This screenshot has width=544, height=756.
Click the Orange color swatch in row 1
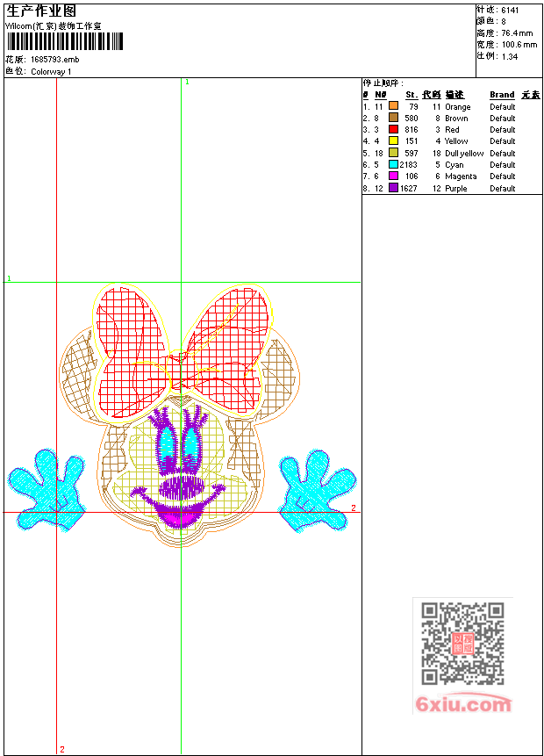(393, 105)
